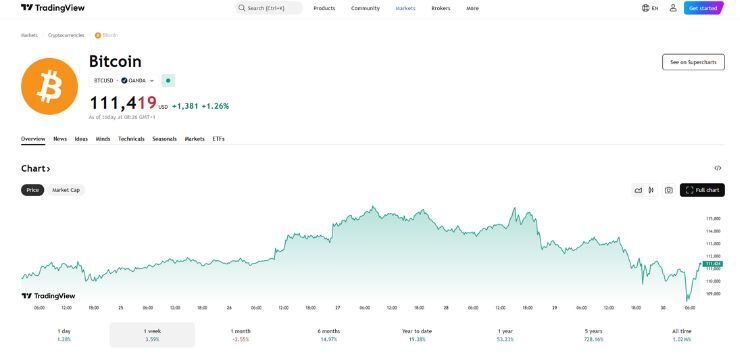Switch to the Minds tab
The width and height of the screenshot is (740, 361).
(103, 139)
